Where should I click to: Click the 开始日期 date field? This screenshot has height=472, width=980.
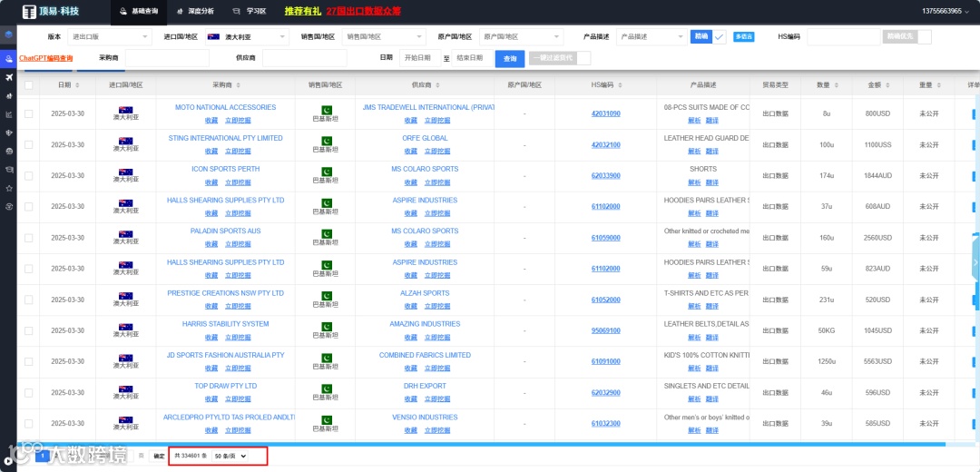click(x=420, y=58)
